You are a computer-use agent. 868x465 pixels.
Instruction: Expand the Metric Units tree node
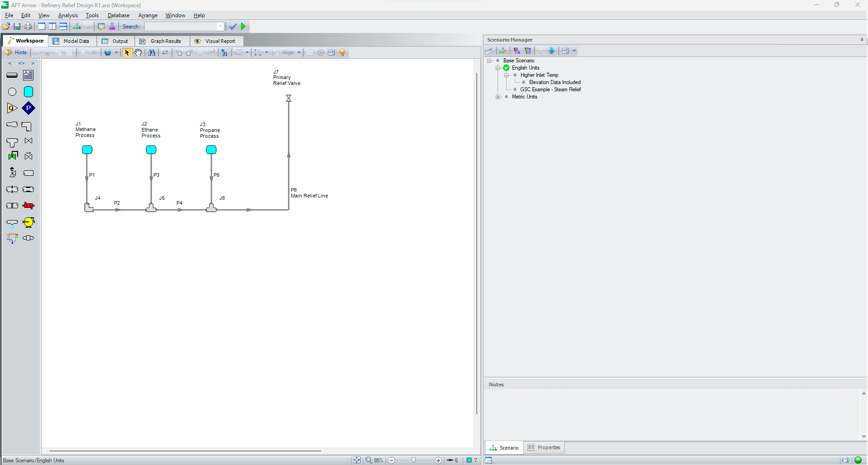tap(498, 97)
